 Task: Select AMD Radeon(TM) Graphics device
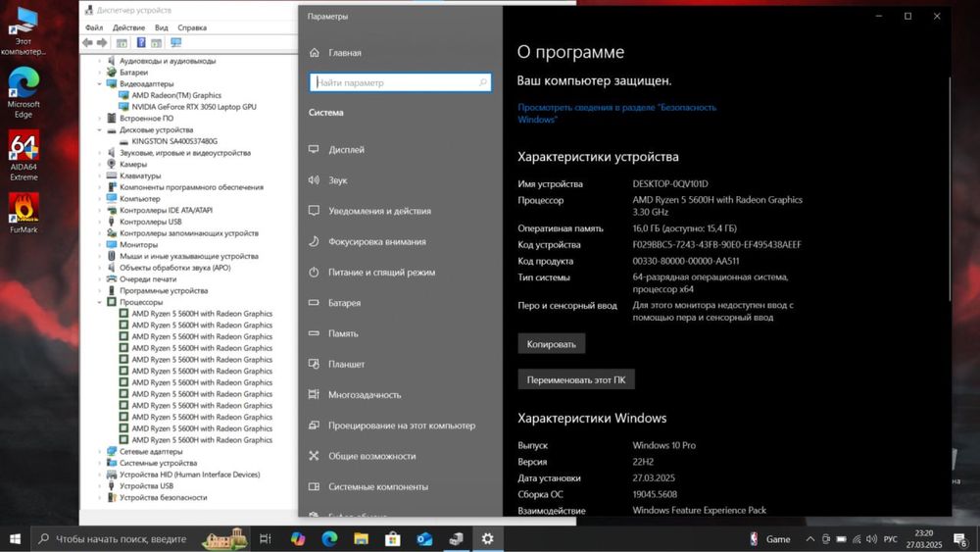(x=176, y=95)
